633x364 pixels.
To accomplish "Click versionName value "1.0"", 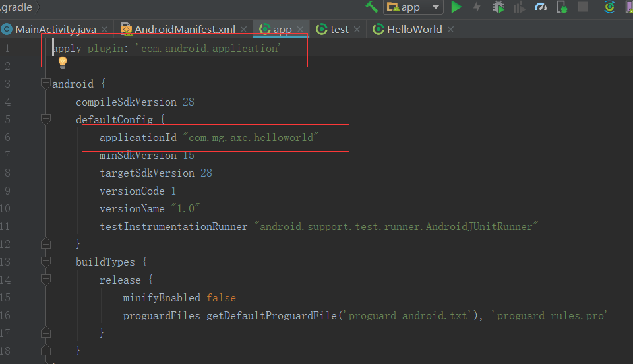I will click(186, 208).
